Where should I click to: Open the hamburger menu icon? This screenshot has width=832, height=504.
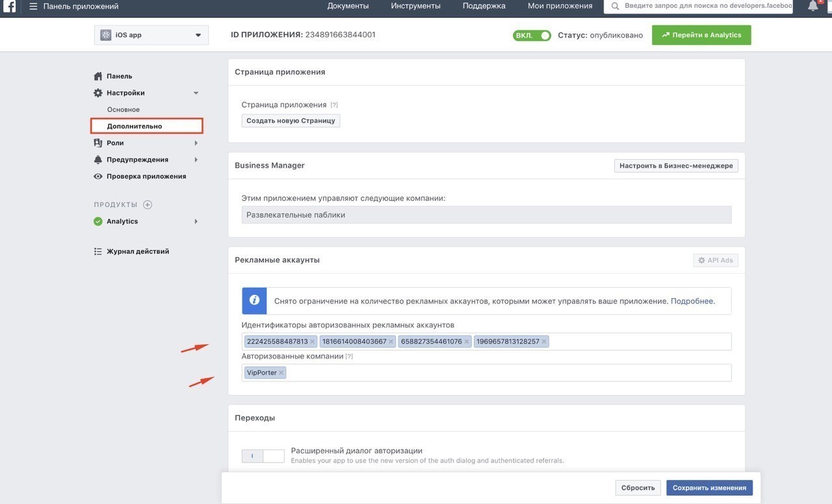pos(33,6)
